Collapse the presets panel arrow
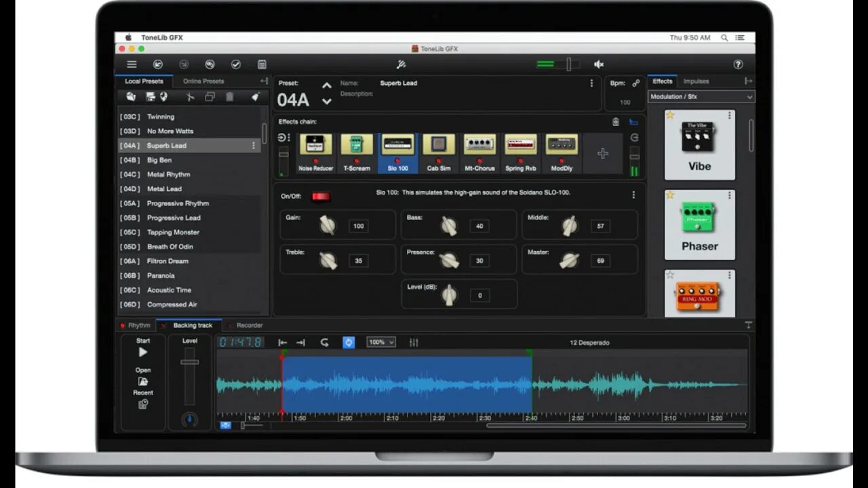The width and height of the screenshot is (868, 488). pyautogui.click(x=264, y=81)
